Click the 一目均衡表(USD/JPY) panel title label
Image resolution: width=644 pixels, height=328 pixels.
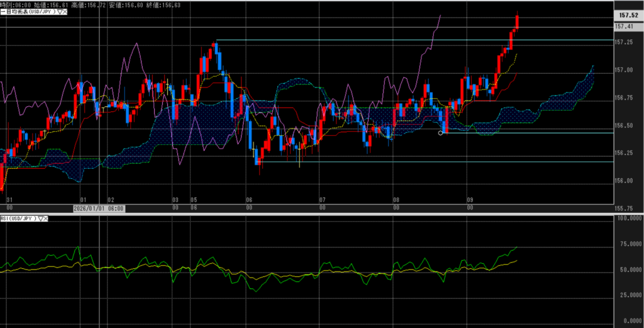[x=30, y=12]
